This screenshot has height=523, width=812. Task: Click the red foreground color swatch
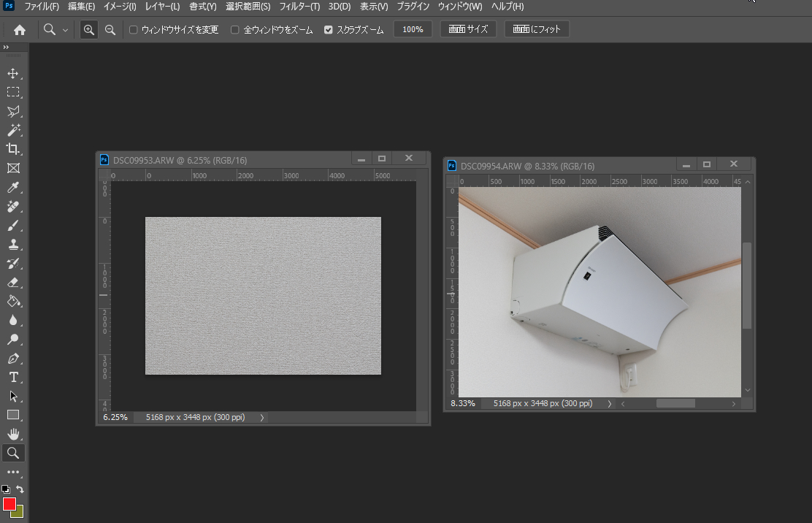[x=9, y=504]
